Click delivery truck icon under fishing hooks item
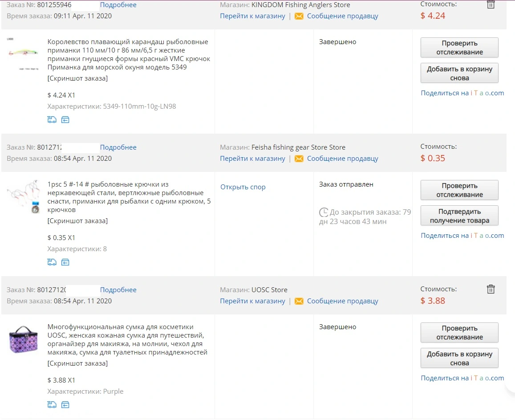The height and width of the screenshot is (420, 515). [x=52, y=262]
